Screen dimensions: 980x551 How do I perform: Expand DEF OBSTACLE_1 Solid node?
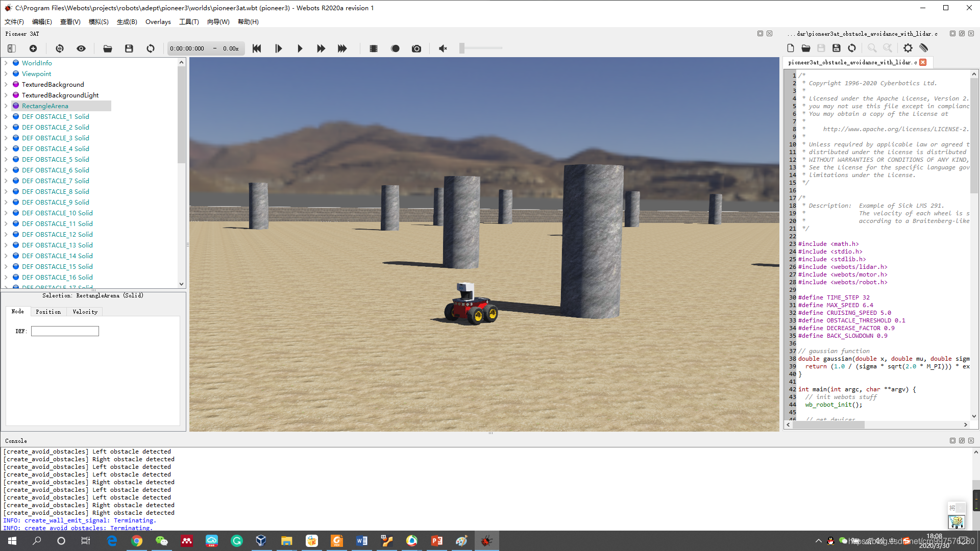[x=6, y=116]
